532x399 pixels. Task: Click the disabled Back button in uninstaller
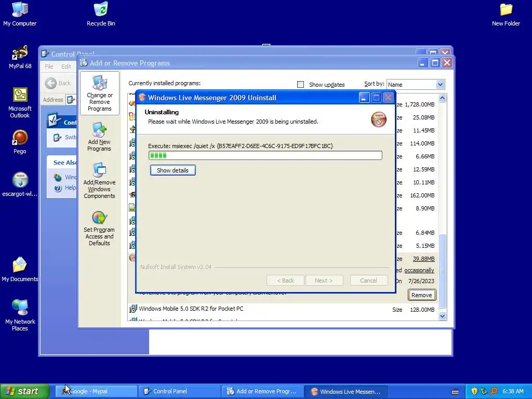[285, 281]
